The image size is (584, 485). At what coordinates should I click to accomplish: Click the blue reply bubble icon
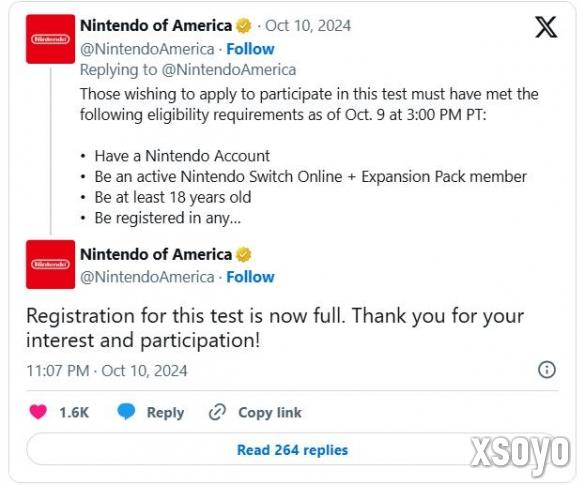[x=126, y=412]
